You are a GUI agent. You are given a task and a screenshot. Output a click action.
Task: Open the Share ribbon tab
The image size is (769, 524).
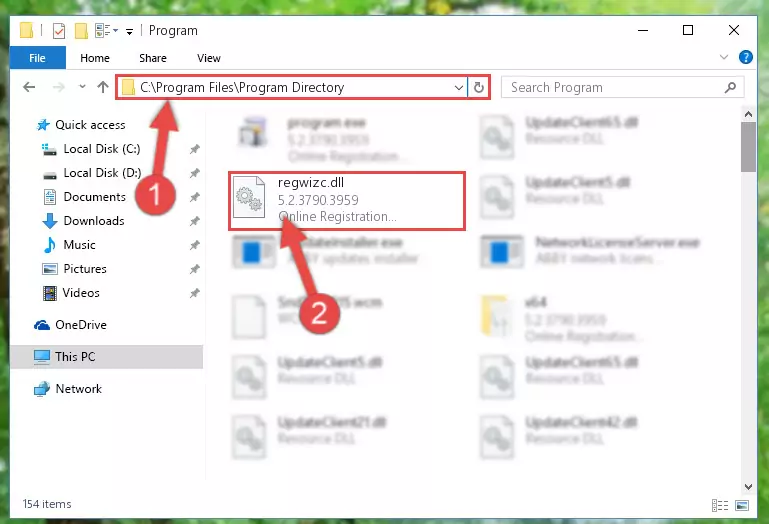[x=153, y=58]
